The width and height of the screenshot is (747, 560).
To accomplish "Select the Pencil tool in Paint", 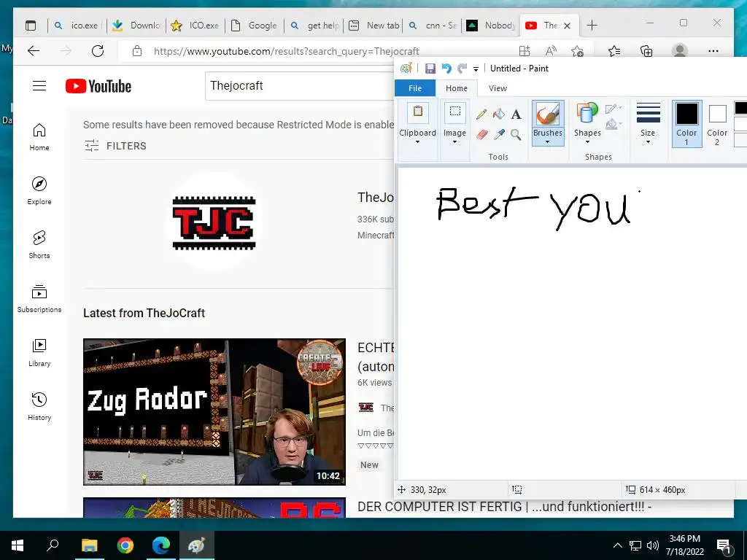I will (481, 114).
